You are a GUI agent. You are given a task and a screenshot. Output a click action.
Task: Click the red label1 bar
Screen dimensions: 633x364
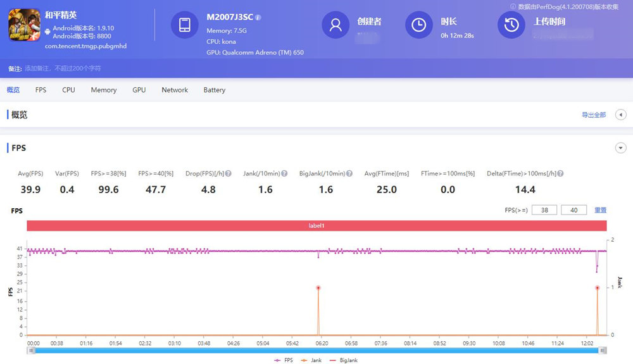316,225
